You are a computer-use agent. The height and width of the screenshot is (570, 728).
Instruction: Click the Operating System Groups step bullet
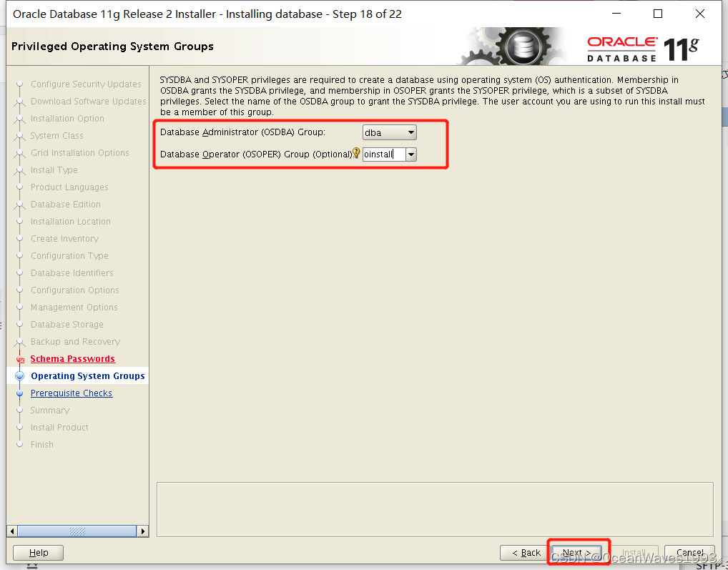point(19,376)
